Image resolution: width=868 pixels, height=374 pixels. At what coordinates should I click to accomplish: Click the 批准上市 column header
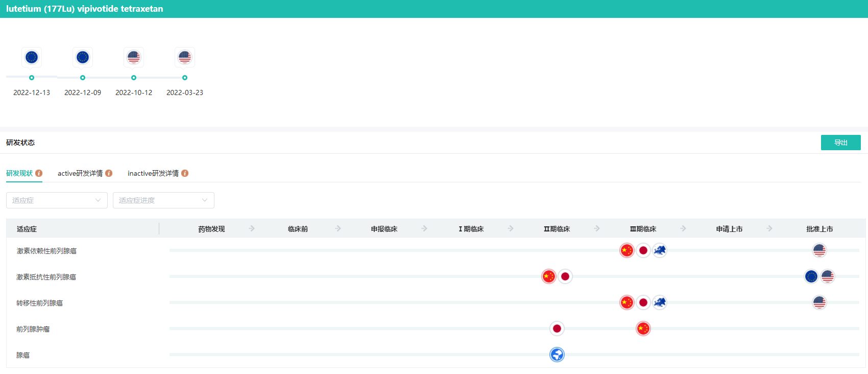click(819, 229)
